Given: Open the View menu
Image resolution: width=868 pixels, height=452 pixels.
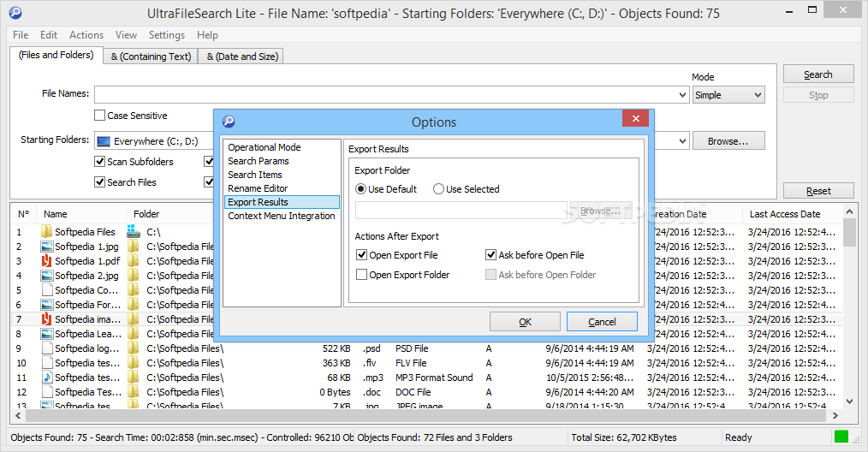Looking at the screenshot, I should point(126,35).
